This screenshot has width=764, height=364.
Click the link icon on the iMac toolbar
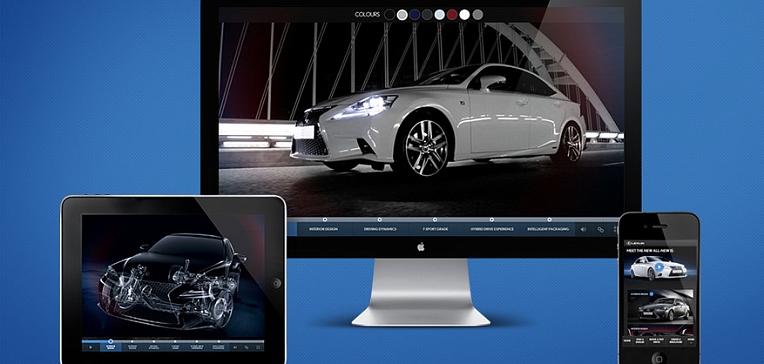(601, 229)
